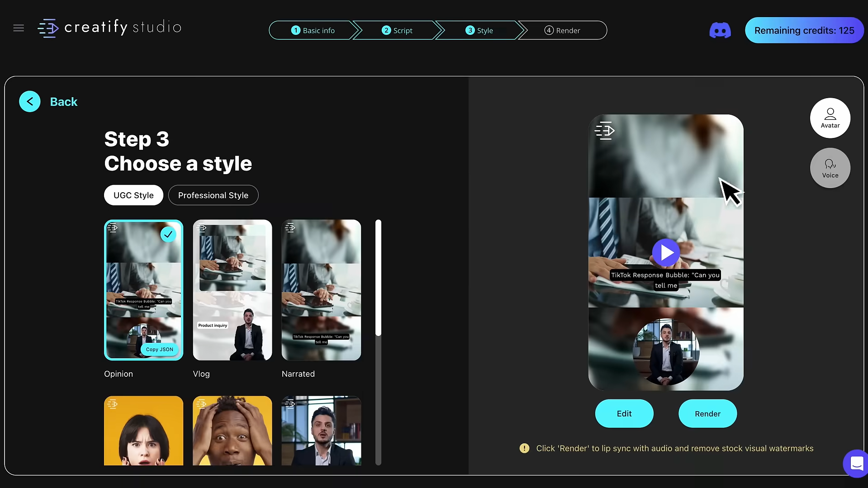Deselect the checkmark on Opinion style
This screenshot has width=868, height=488.
(x=168, y=234)
